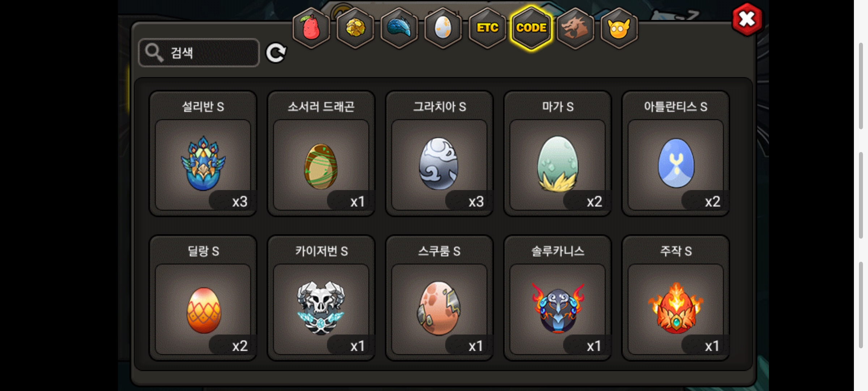Open the brown dragon head category
The image size is (868, 391).
(x=575, y=28)
